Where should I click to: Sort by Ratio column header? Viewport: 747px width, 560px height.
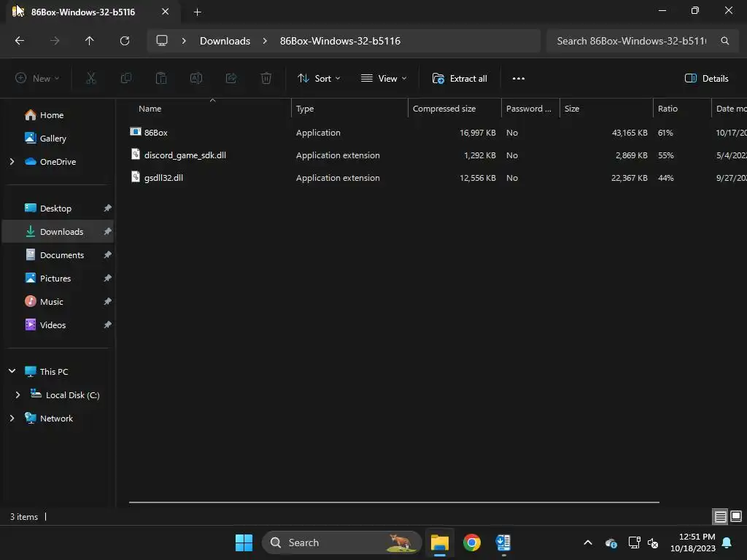682,109
